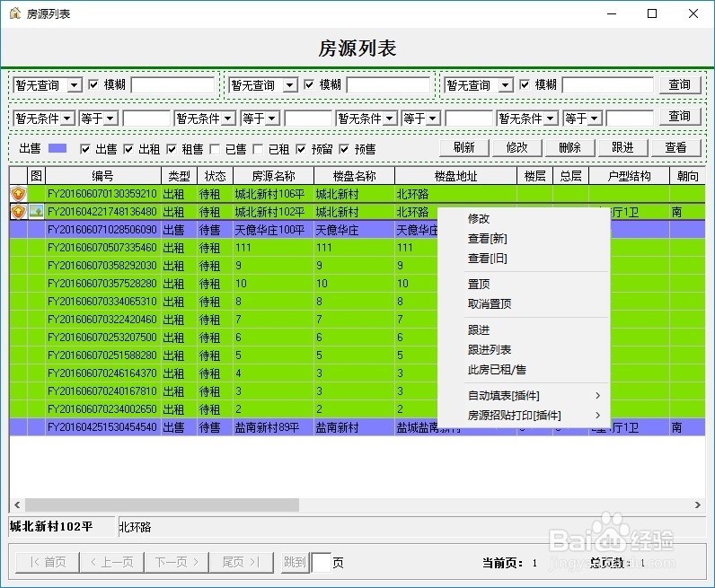
Task: Open the fourth 暂无条件 dropdown
Action: click(x=551, y=118)
